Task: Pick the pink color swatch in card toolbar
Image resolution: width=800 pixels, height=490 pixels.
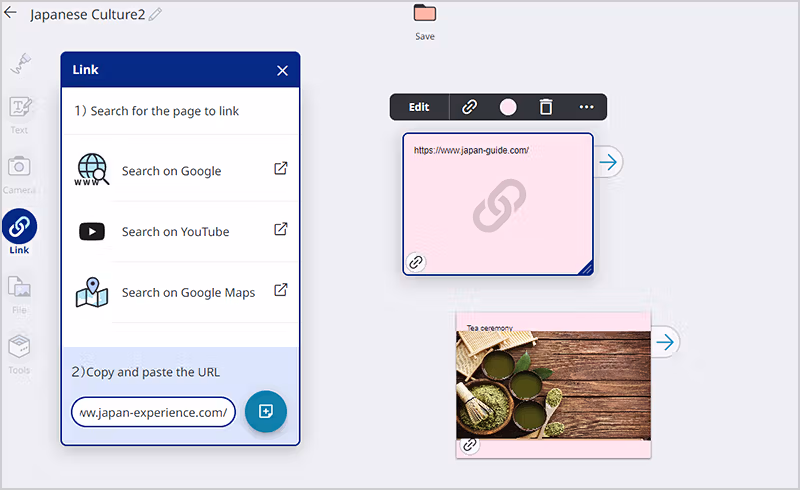Action: coord(508,107)
